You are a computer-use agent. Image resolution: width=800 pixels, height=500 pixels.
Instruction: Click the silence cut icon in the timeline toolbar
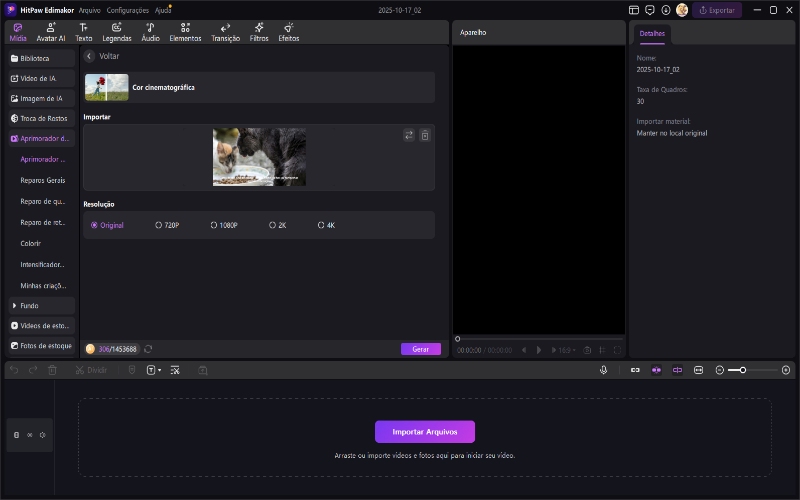[175, 370]
